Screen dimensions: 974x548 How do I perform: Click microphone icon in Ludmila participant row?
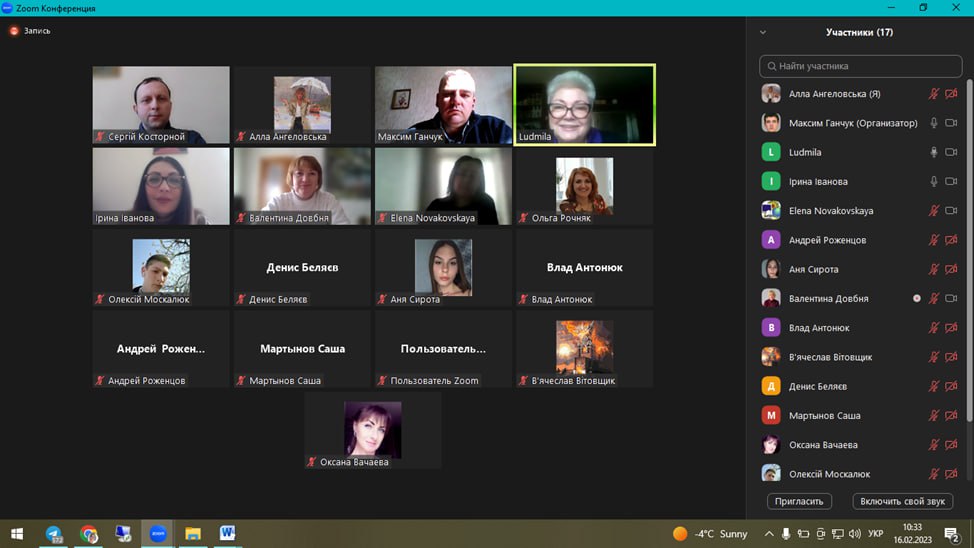click(934, 152)
